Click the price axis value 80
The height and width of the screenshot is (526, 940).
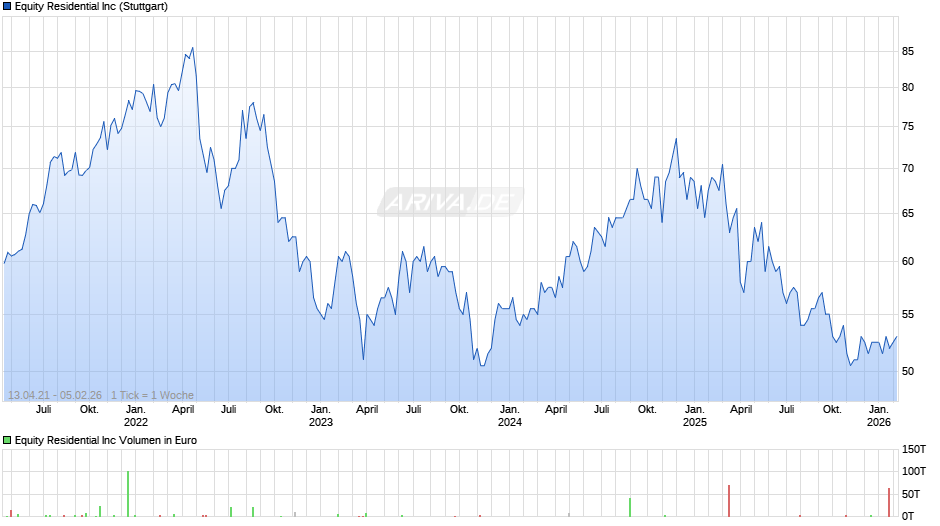(908, 88)
